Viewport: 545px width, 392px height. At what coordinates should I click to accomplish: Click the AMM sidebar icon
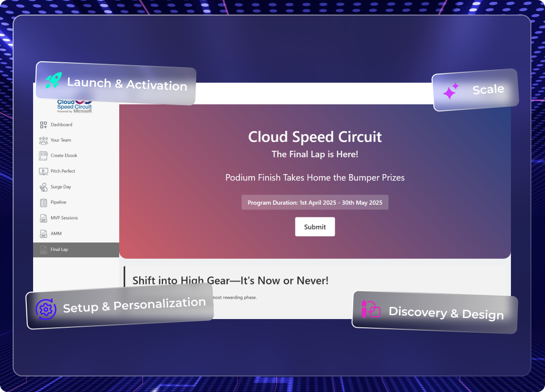click(x=43, y=233)
